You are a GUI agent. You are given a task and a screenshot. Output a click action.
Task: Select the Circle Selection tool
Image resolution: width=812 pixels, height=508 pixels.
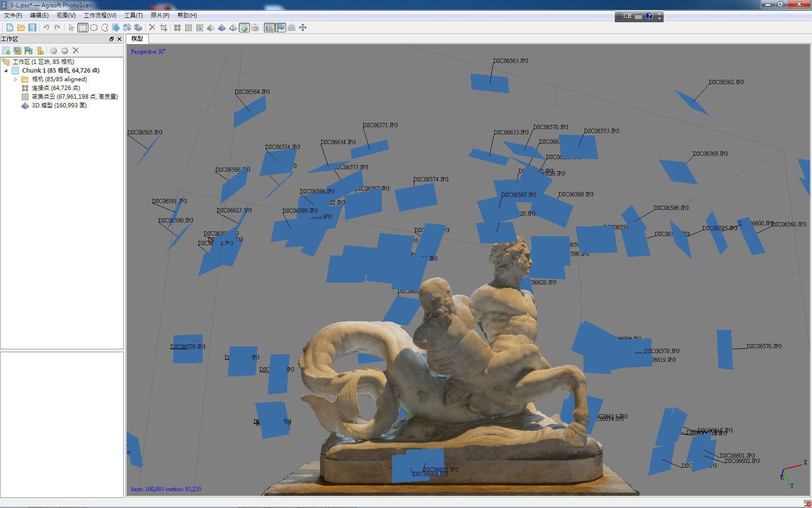point(94,28)
